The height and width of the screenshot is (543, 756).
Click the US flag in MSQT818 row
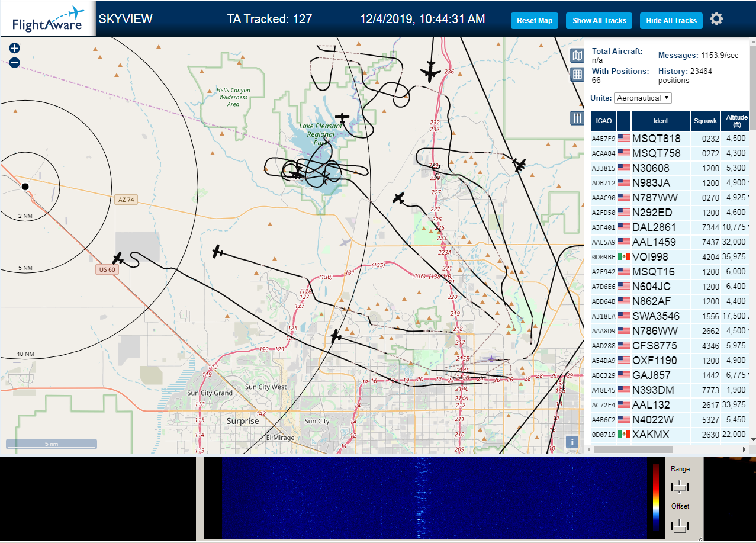(624, 138)
